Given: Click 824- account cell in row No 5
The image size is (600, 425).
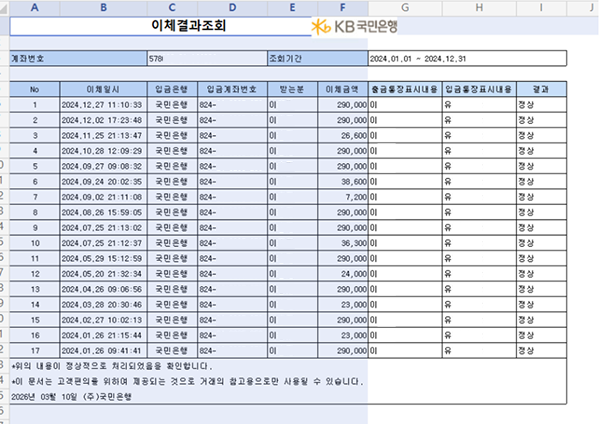Looking at the screenshot, I should tap(232, 166).
